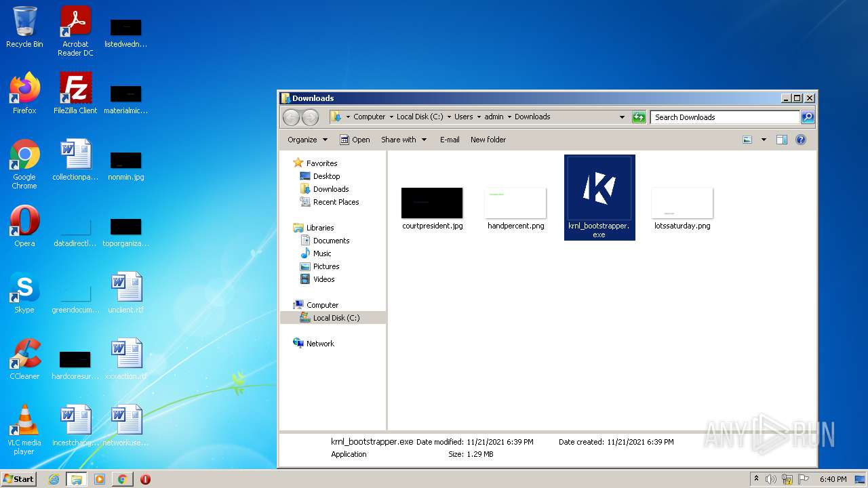Click Users in the address breadcrumb
Viewport: 868px width, 488px height.
point(464,117)
